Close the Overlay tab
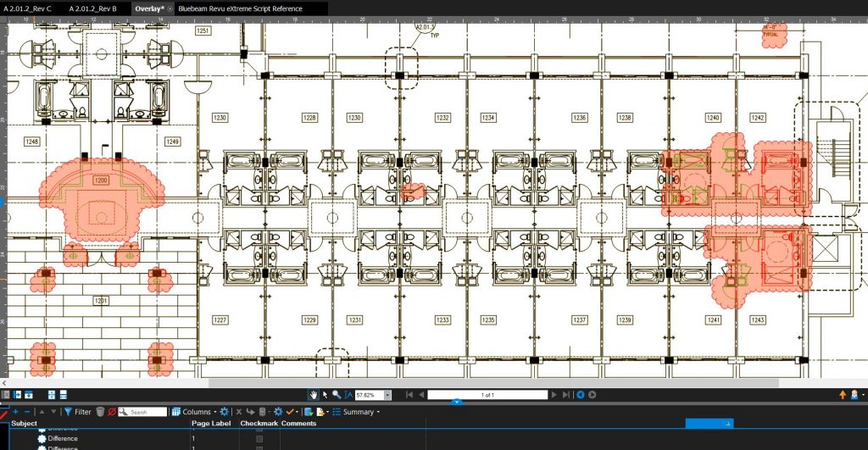 click(170, 8)
